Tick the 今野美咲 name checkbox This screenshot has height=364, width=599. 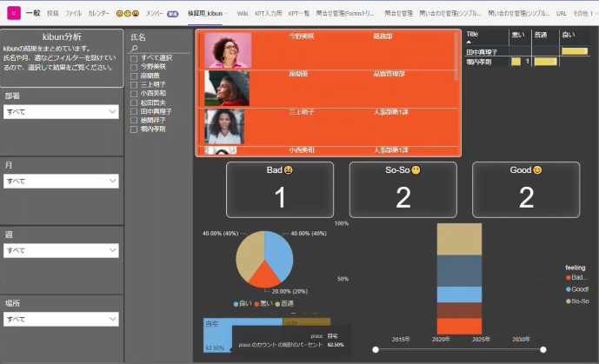pos(134,66)
